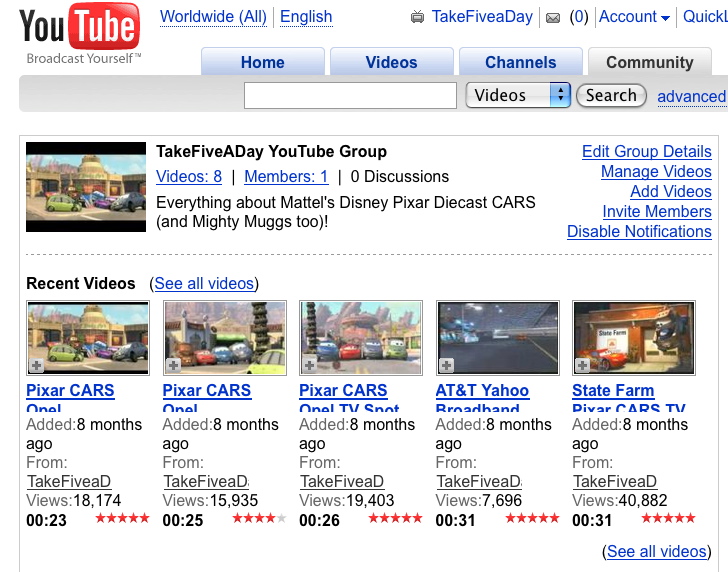The height and width of the screenshot is (572, 728).
Task: Click the bottom See all videos link
Action: coord(656,551)
